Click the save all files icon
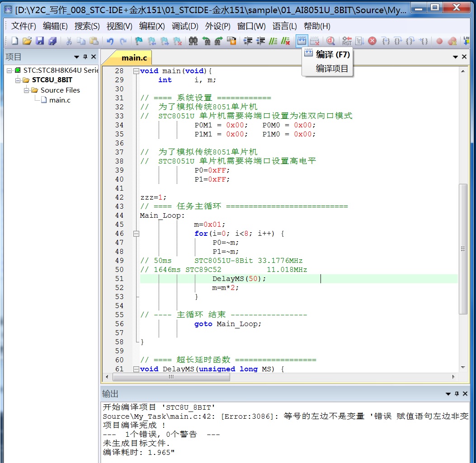This screenshot has width=476, height=463. click(52, 41)
